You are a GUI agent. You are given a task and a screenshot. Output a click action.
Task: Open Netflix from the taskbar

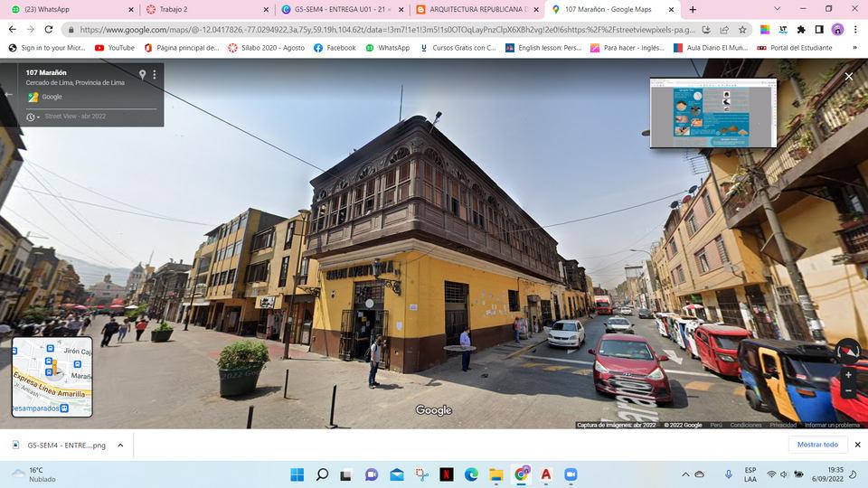[x=446, y=474]
